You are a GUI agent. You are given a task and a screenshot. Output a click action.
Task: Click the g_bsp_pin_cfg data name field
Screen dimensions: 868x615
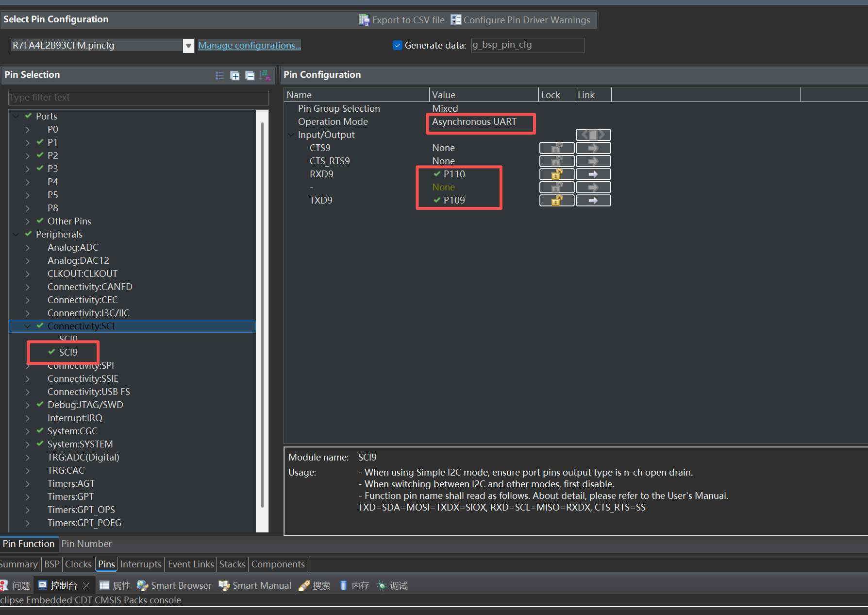pyautogui.click(x=528, y=45)
